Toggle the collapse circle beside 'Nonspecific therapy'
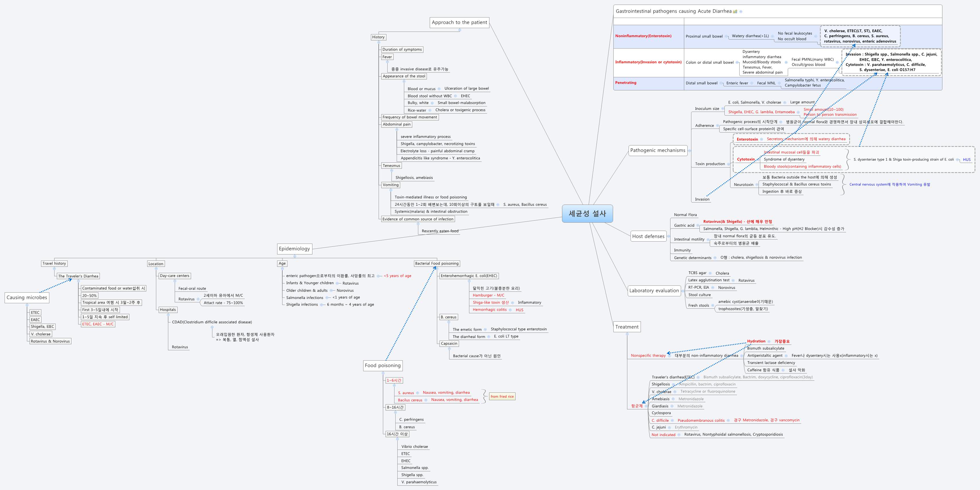This screenshot has width=980, height=490. [x=670, y=356]
